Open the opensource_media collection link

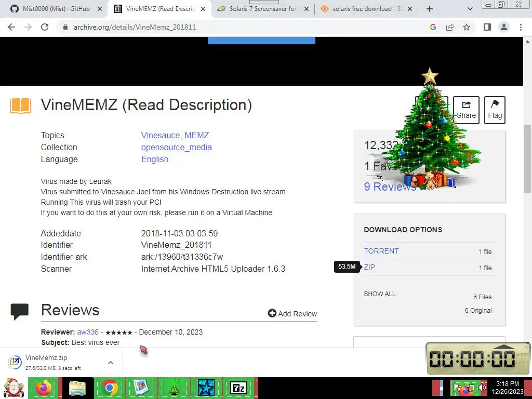(177, 148)
